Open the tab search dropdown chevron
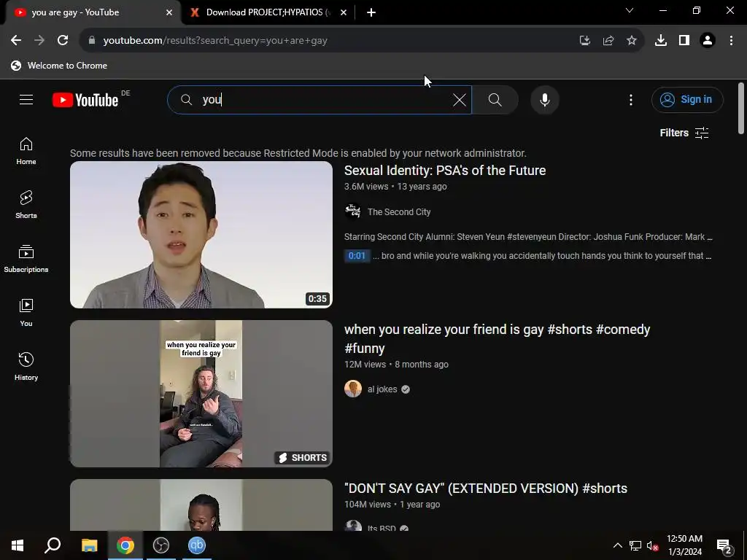The width and height of the screenshot is (747, 560). 630,10
